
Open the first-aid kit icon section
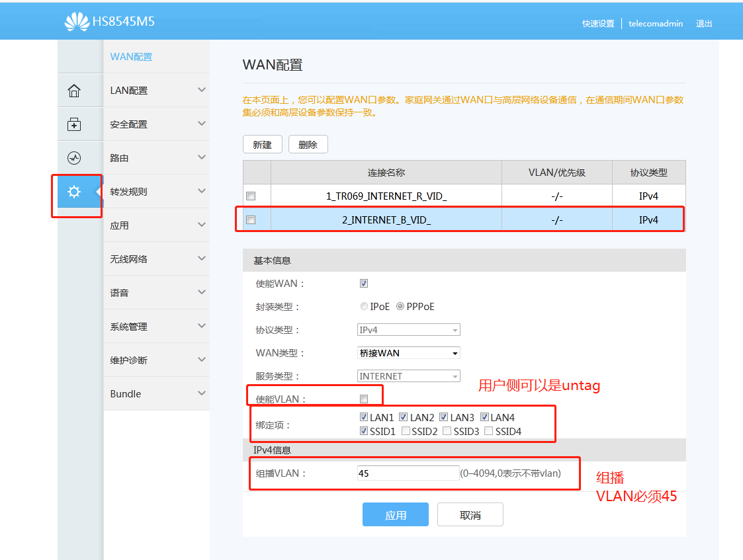74,124
